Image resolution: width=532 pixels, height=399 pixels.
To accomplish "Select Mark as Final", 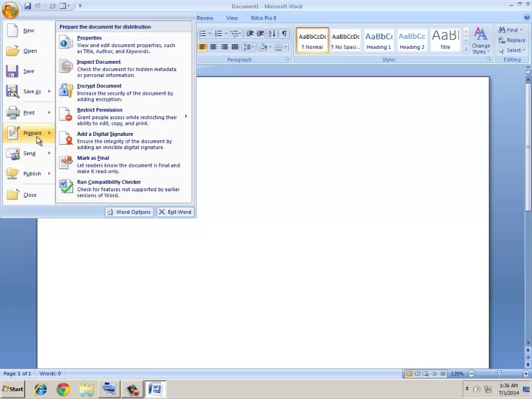I will (124, 165).
